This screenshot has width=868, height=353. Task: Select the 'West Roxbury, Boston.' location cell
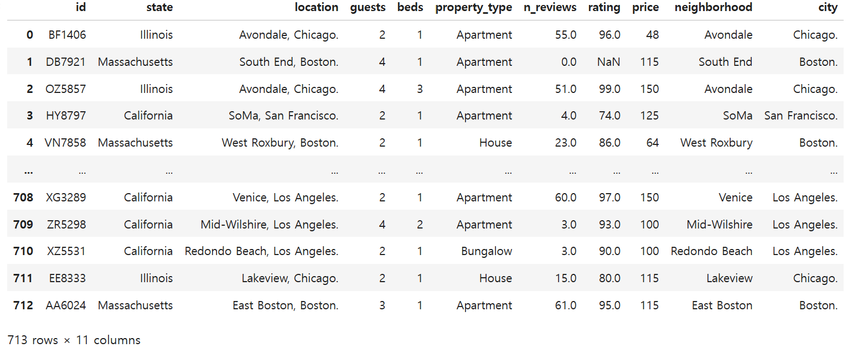point(280,143)
